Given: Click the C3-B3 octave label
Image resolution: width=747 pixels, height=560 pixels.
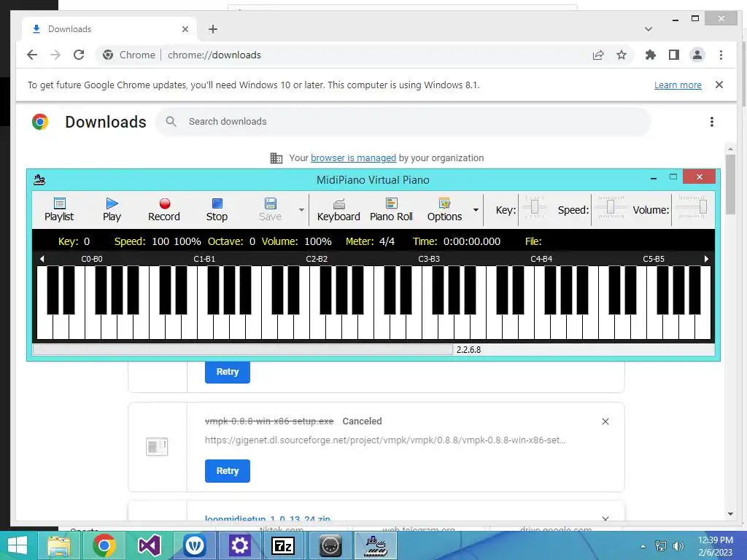Looking at the screenshot, I should click(429, 259).
